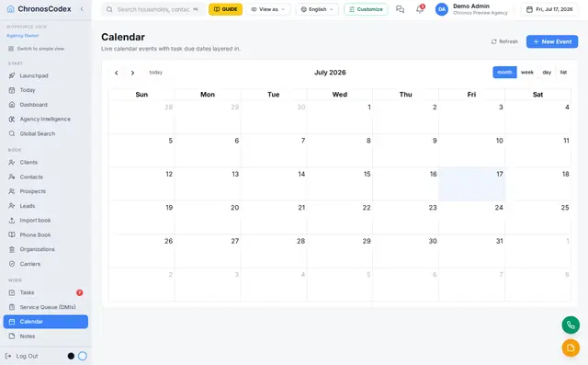Click the New Event button

(552, 41)
